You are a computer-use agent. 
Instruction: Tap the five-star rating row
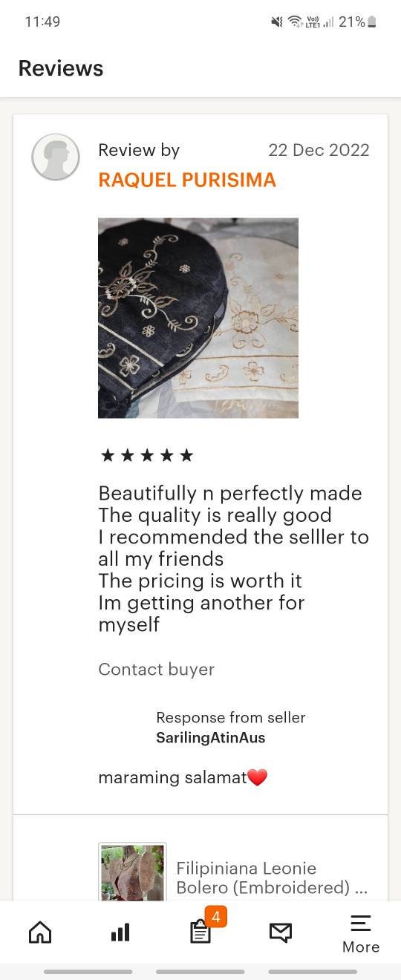tap(147, 455)
